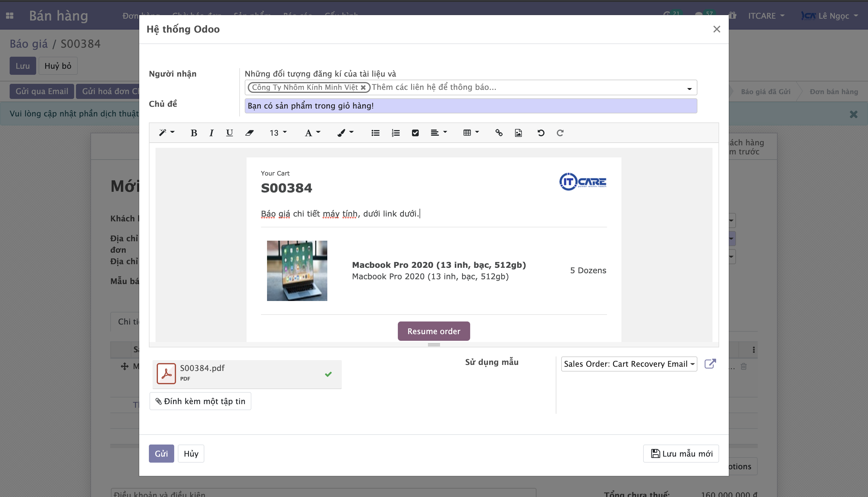
Task: Click Lưu mẫu mới save template button
Action: (x=681, y=454)
